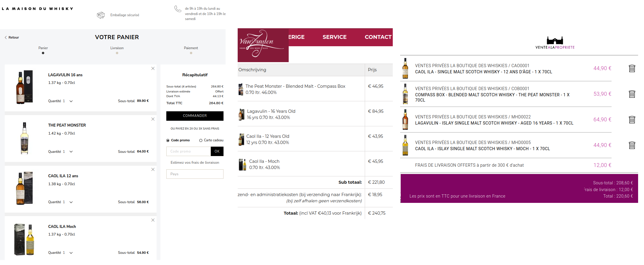Viewport: 644px width, 265px height.
Task: Open Caol Ila - Moch link in Van Zuylen
Action: click(x=264, y=161)
